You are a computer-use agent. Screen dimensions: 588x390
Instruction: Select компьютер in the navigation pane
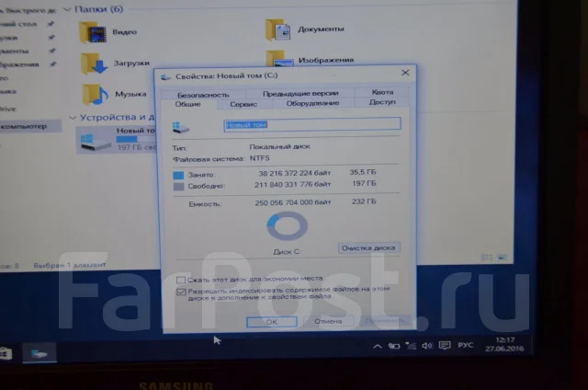30,127
